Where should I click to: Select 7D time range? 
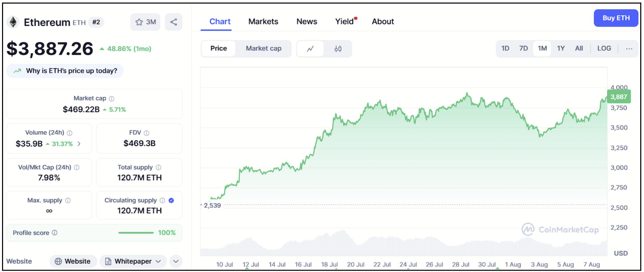tap(524, 48)
